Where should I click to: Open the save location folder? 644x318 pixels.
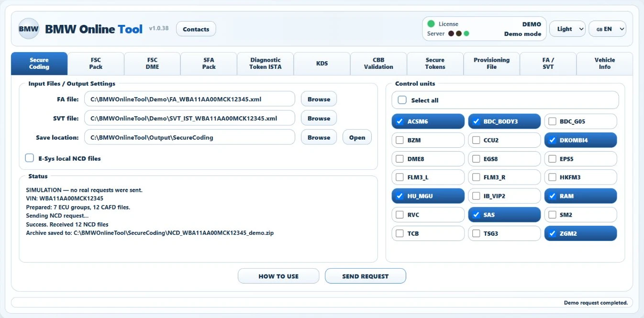click(357, 137)
